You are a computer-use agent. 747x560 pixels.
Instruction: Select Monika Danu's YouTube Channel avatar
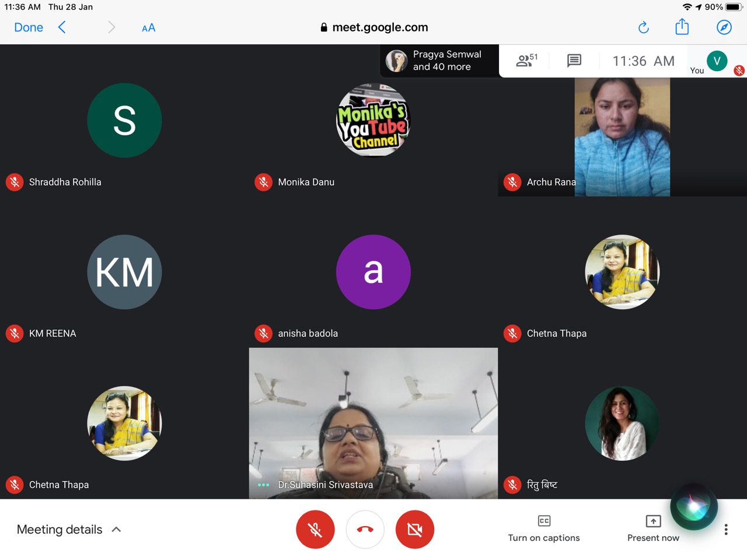373,120
